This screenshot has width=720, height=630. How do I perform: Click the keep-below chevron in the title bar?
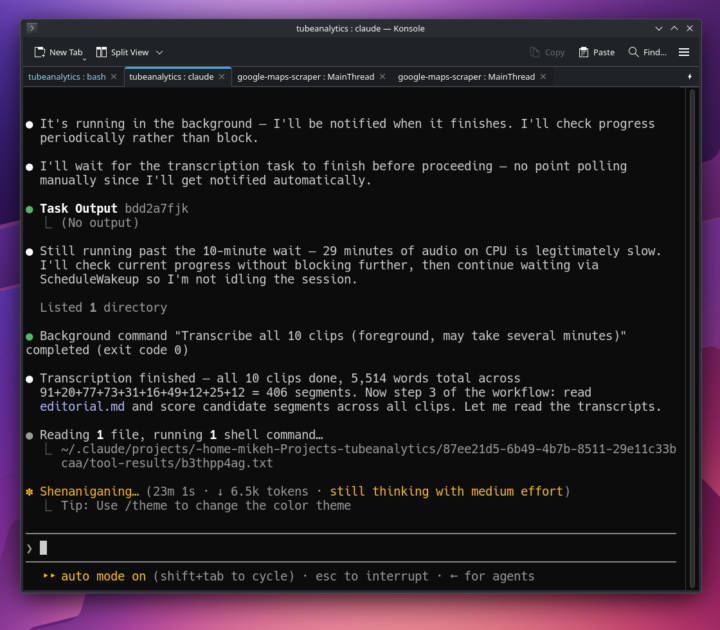coord(659,28)
